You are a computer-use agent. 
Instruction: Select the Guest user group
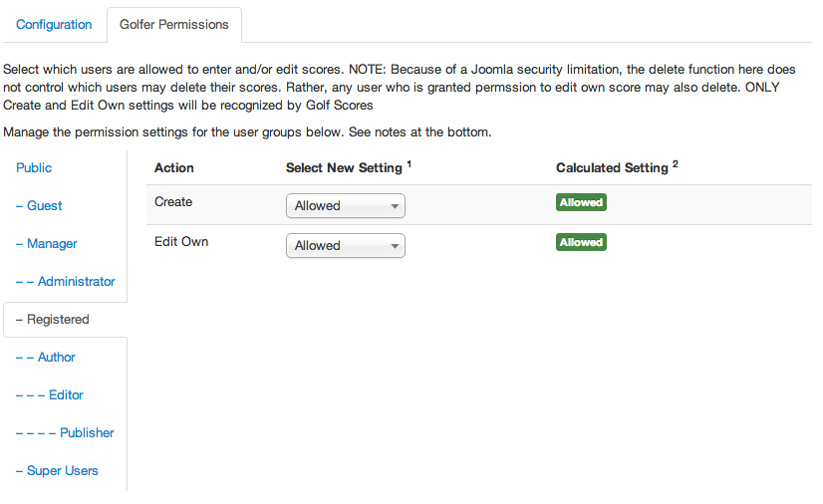(x=39, y=205)
